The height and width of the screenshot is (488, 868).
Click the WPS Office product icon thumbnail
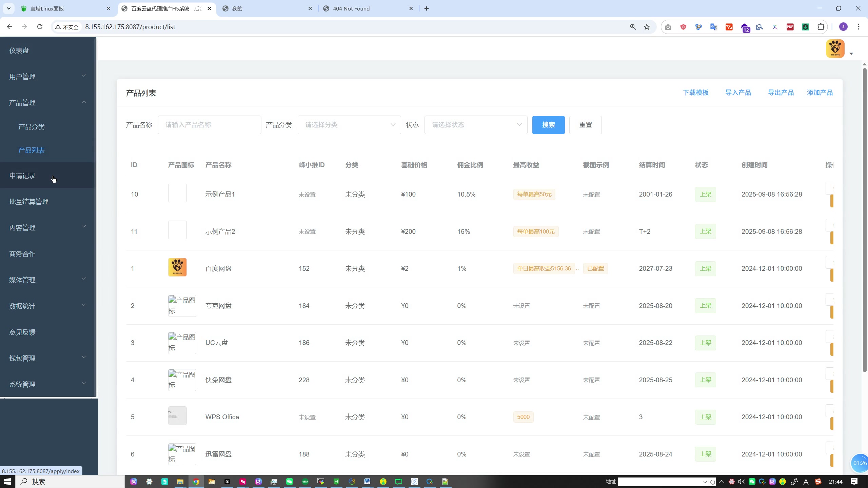point(177,416)
